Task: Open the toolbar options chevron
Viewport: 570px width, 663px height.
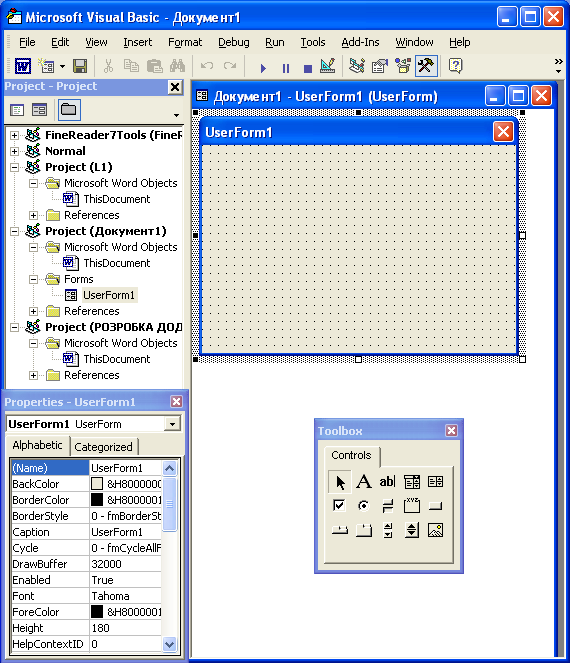Action: (x=559, y=66)
